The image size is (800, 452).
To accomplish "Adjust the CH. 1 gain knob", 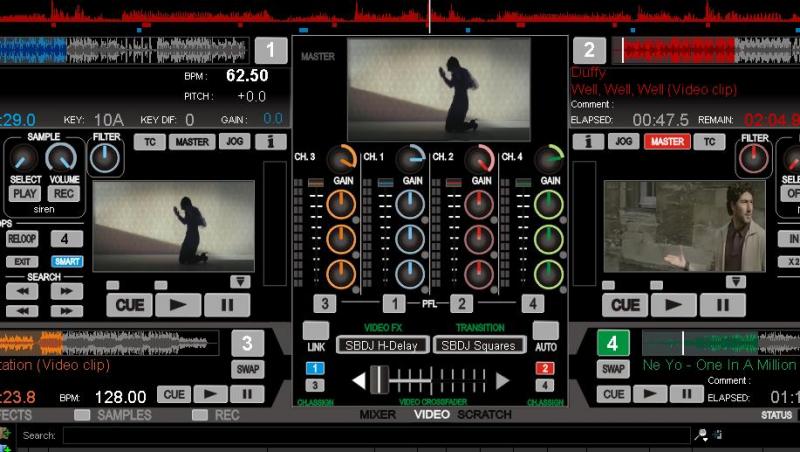I will pyautogui.click(x=411, y=159).
